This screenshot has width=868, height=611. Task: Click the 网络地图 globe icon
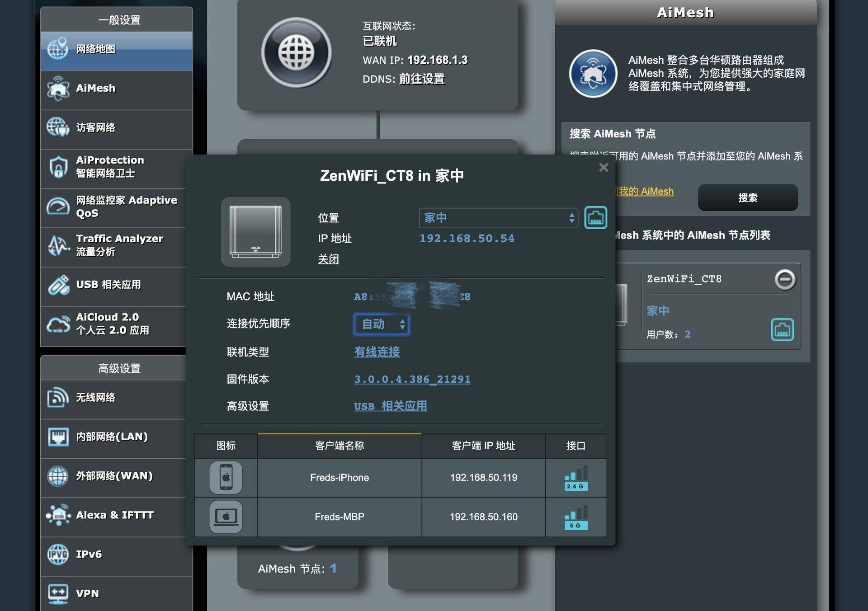(58, 49)
